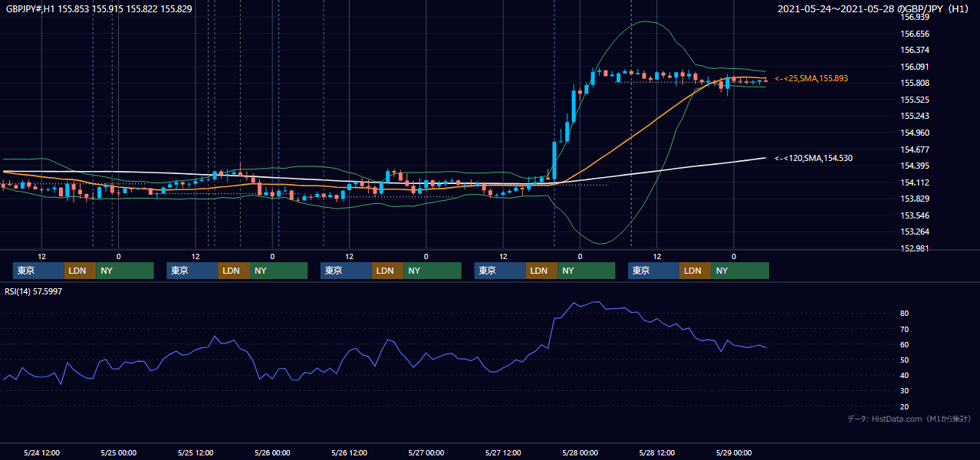Image resolution: width=980 pixels, height=460 pixels.
Task: Select the LDN session block for 5/25
Action: click(234, 271)
